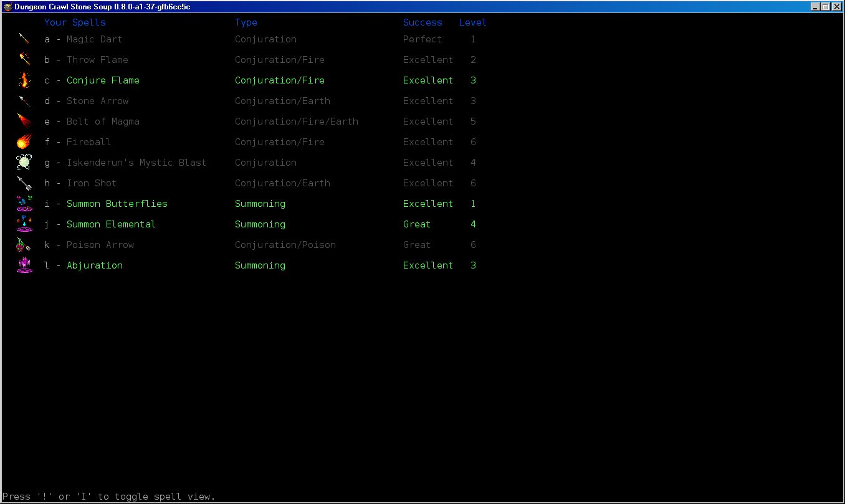This screenshot has height=504, width=845.
Task: Click the 'Type' column header
Action: point(246,22)
